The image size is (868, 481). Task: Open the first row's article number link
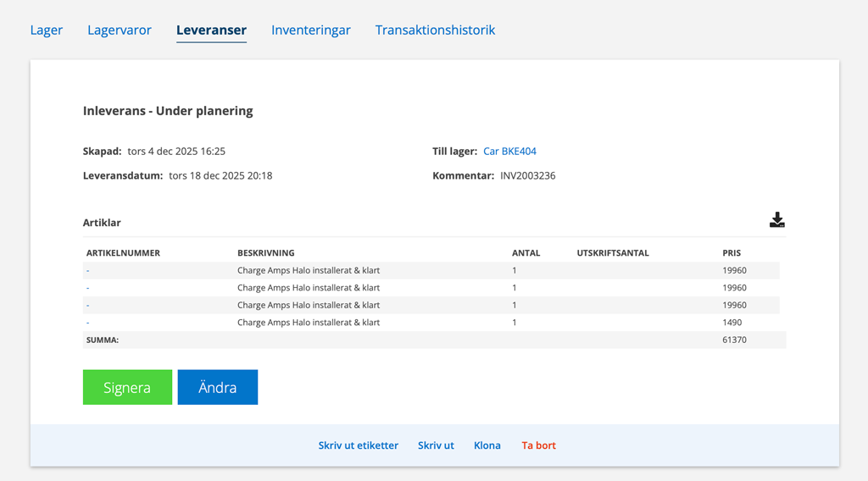(88, 271)
